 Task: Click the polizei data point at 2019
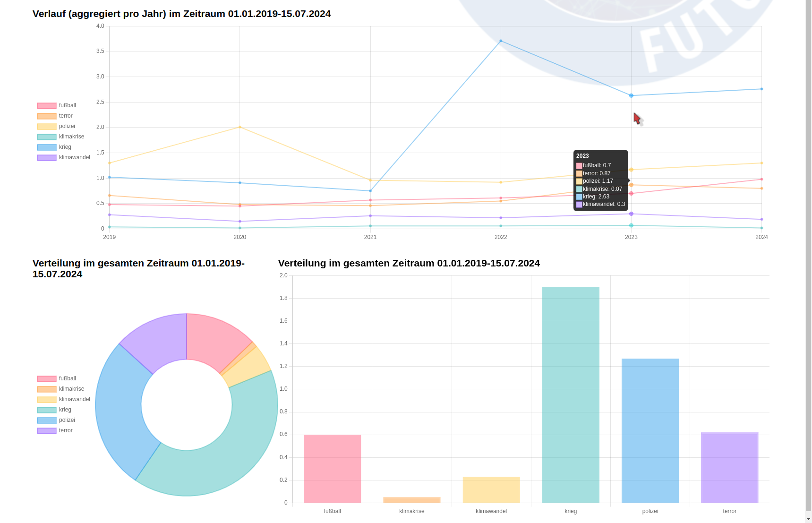point(110,163)
